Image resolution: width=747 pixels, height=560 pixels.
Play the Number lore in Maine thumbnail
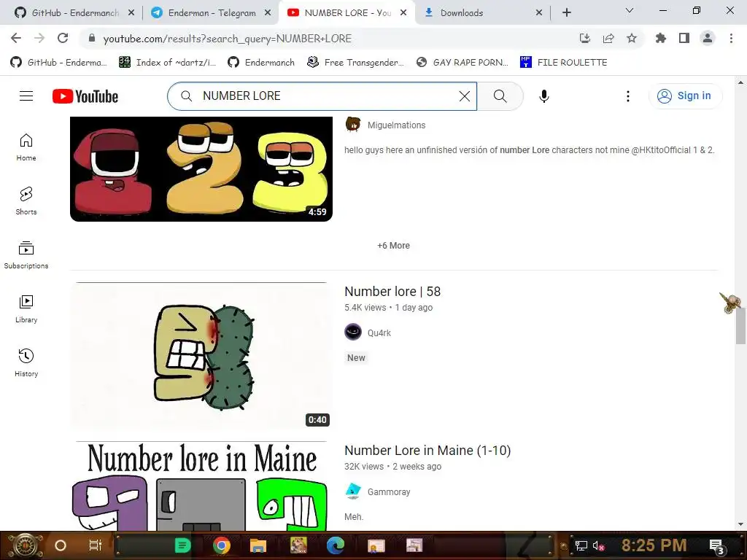tap(201, 486)
